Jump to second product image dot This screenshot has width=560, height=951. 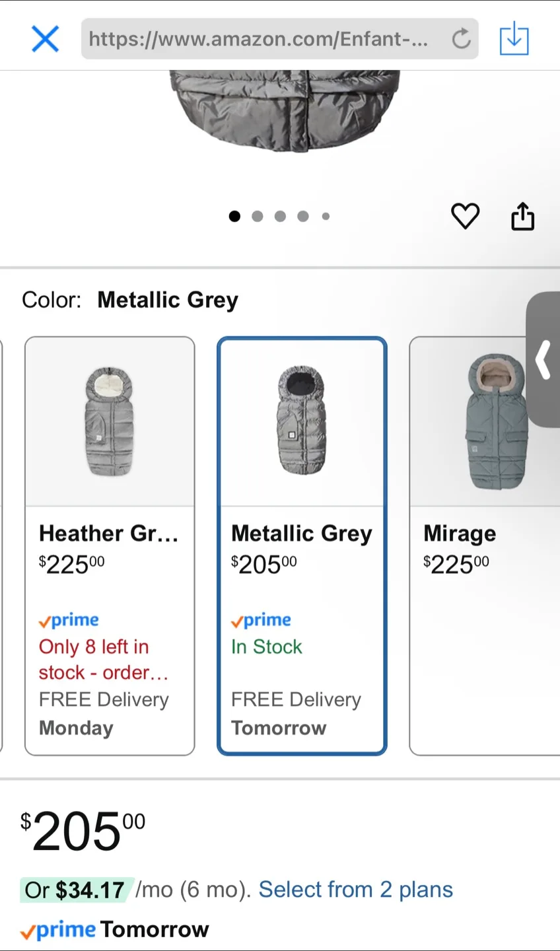coord(258,216)
